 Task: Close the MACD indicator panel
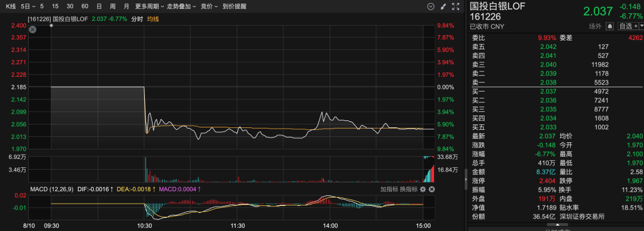click(432, 189)
